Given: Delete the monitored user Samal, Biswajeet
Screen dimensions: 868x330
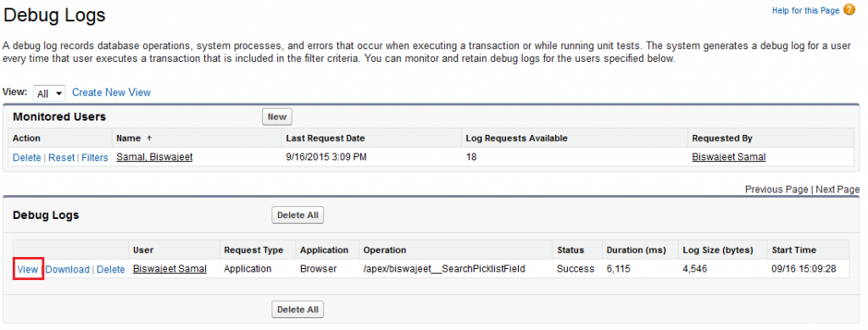Looking at the screenshot, I should coord(26,158).
